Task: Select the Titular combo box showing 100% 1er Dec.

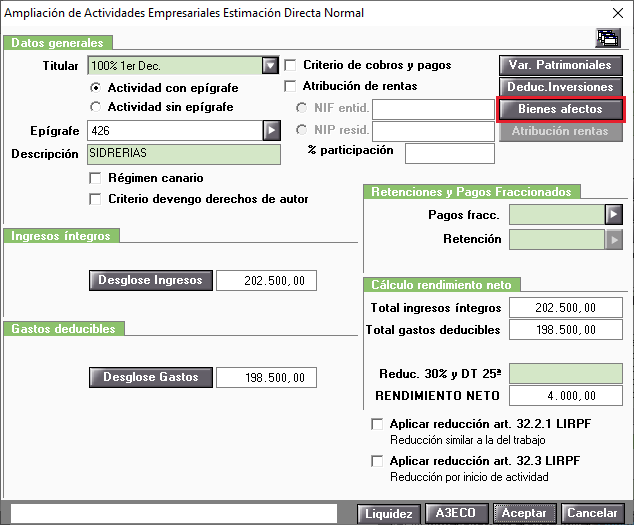Action: click(175, 65)
